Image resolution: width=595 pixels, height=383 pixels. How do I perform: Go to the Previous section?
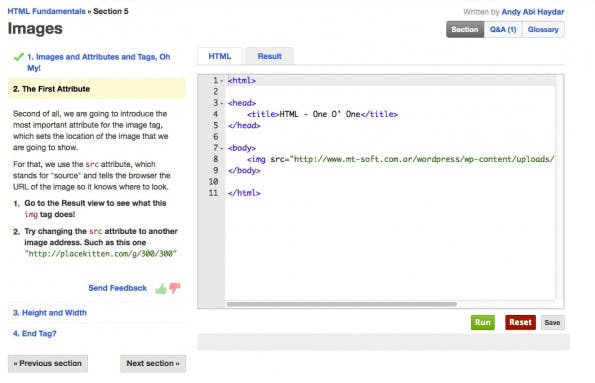(x=48, y=364)
